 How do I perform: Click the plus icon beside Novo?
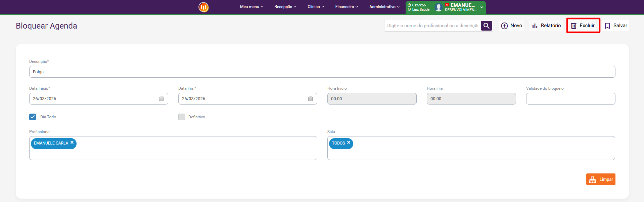504,26
